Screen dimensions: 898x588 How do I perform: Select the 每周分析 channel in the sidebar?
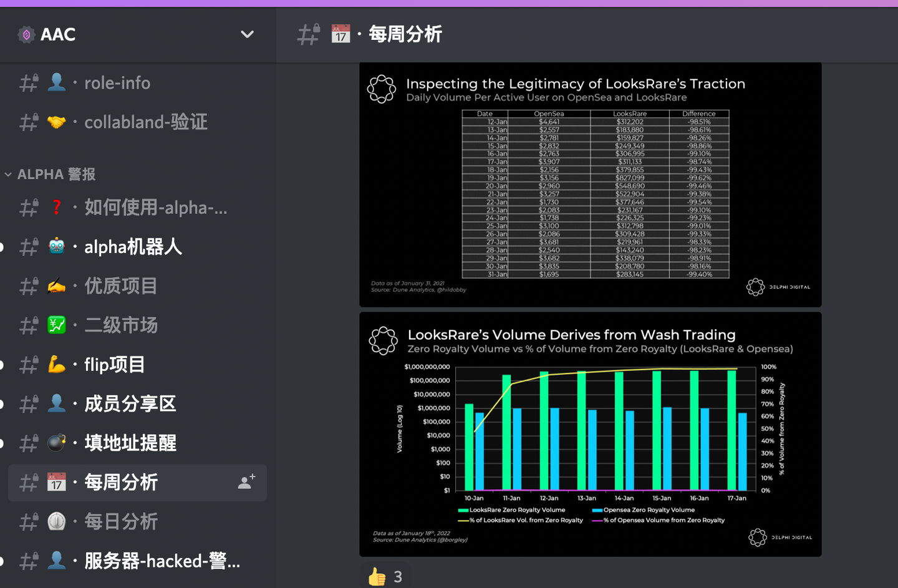137,483
